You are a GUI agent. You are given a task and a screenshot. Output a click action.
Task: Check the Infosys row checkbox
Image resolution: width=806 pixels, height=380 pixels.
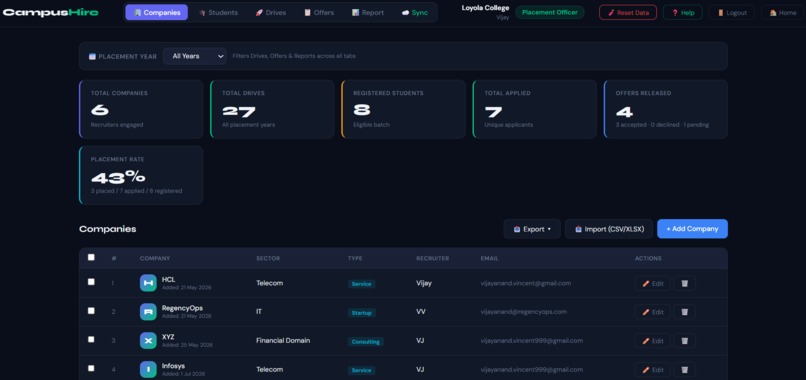pos(91,368)
